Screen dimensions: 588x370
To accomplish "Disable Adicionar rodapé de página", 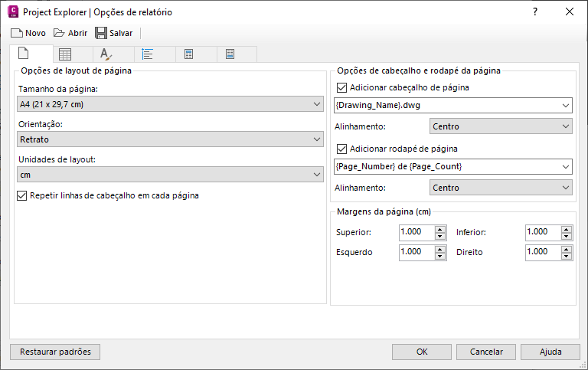I will click(x=341, y=149).
